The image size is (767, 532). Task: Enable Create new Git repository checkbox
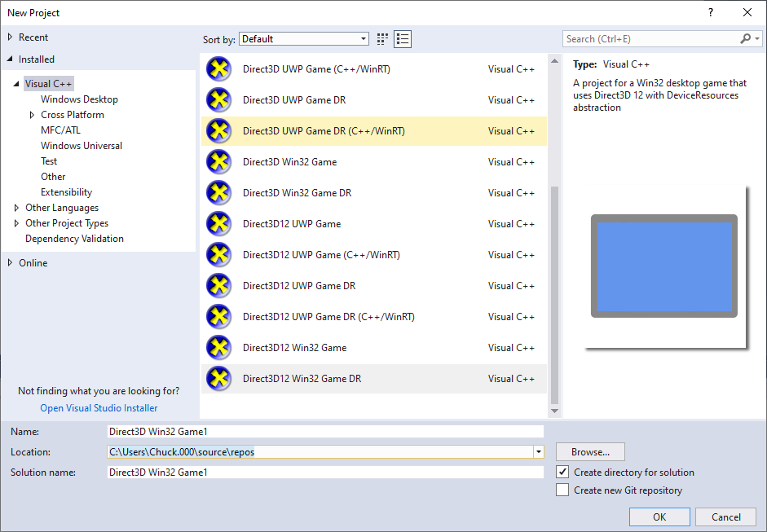pyautogui.click(x=562, y=490)
